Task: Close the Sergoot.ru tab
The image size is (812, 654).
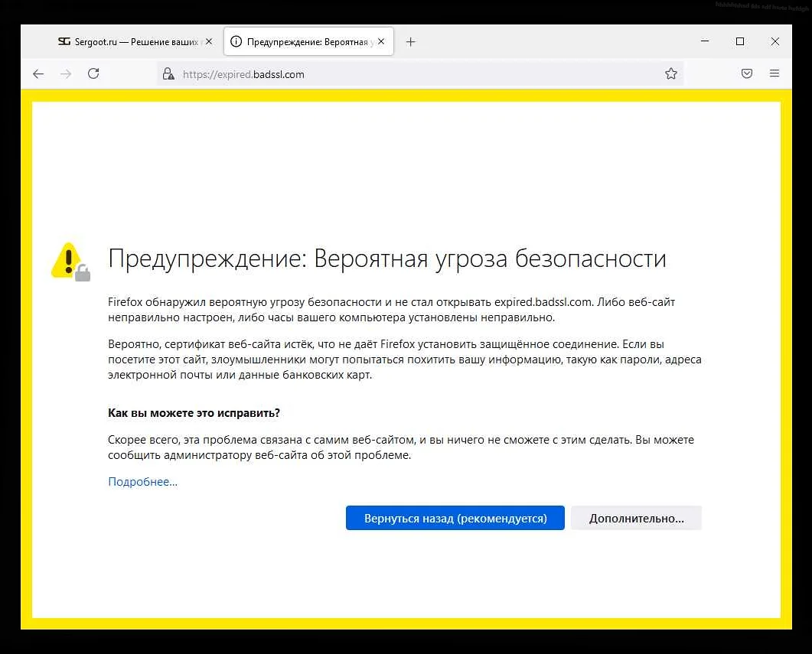Action: coord(208,41)
